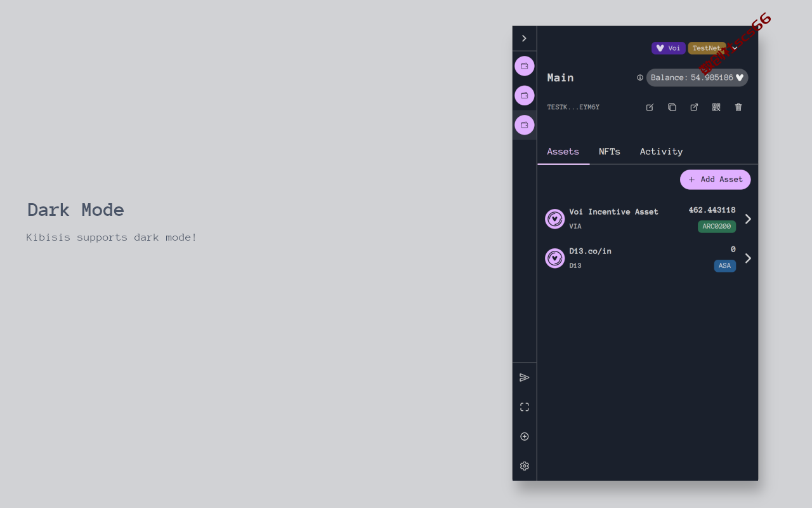The height and width of the screenshot is (508, 812).
Task: Open Settings gear icon in sidebar
Action: [524, 466]
